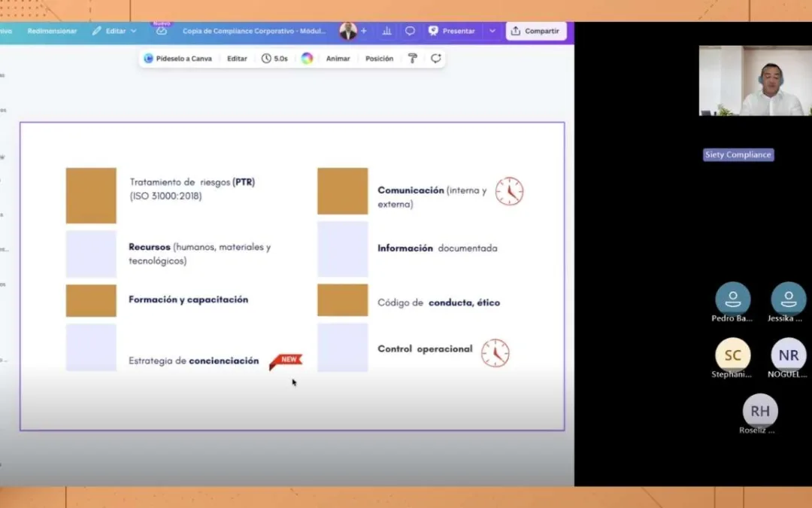Select participant NR NOGUEL...
Screen dimensions: 812x508
click(788, 355)
